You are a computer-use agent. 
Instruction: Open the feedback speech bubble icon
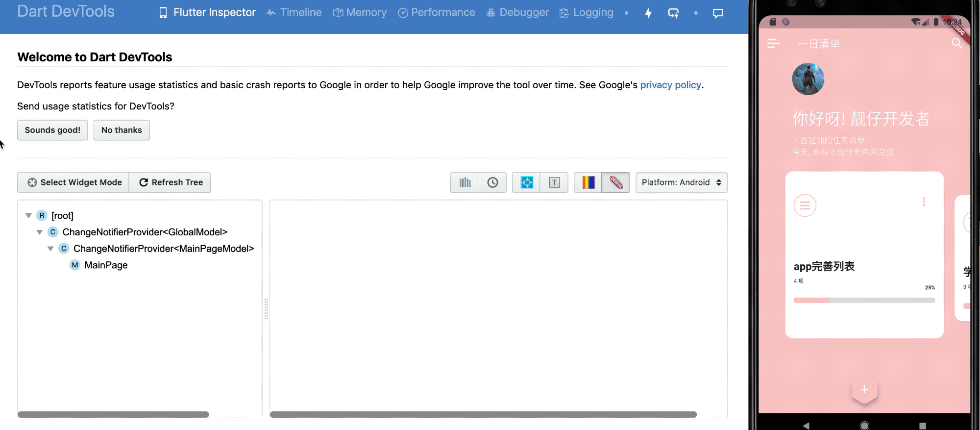(x=718, y=13)
